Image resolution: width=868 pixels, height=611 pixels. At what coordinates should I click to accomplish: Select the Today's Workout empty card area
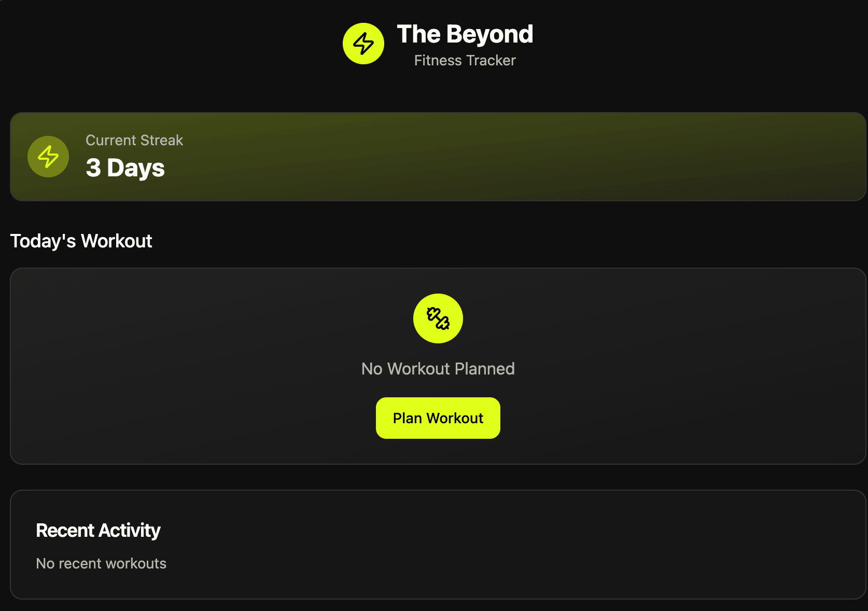pyautogui.click(x=438, y=366)
